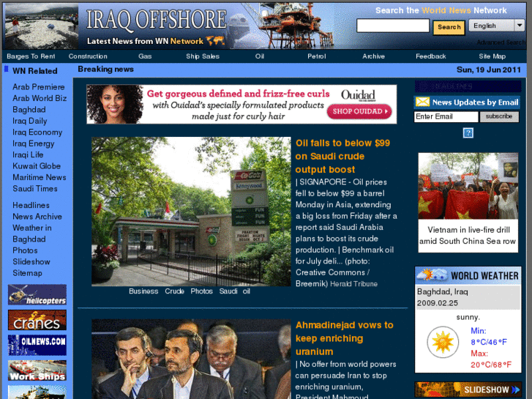Click the WN Network globe logo
This screenshot has height=399, width=532.
click(x=216, y=41)
